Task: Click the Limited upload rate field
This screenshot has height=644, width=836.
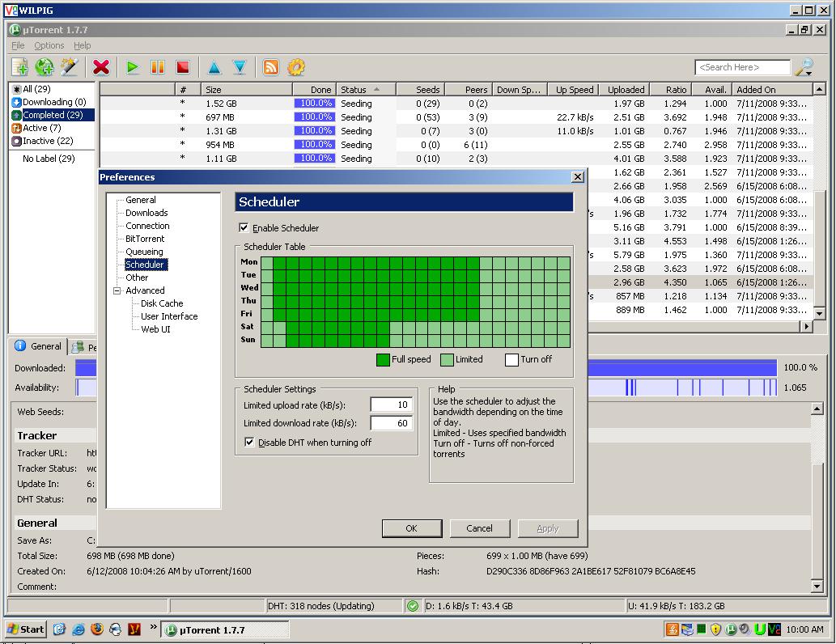Action: coord(392,405)
